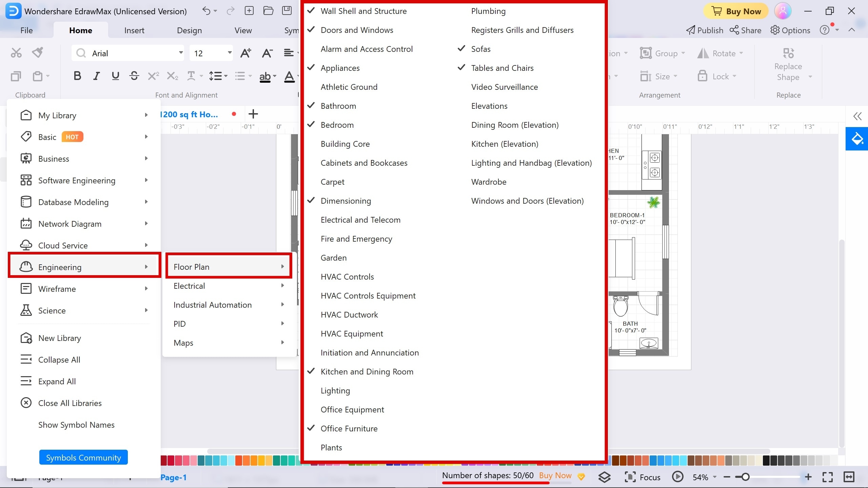The width and height of the screenshot is (868, 488).
Task: Click the Focus mode button
Action: (x=643, y=477)
